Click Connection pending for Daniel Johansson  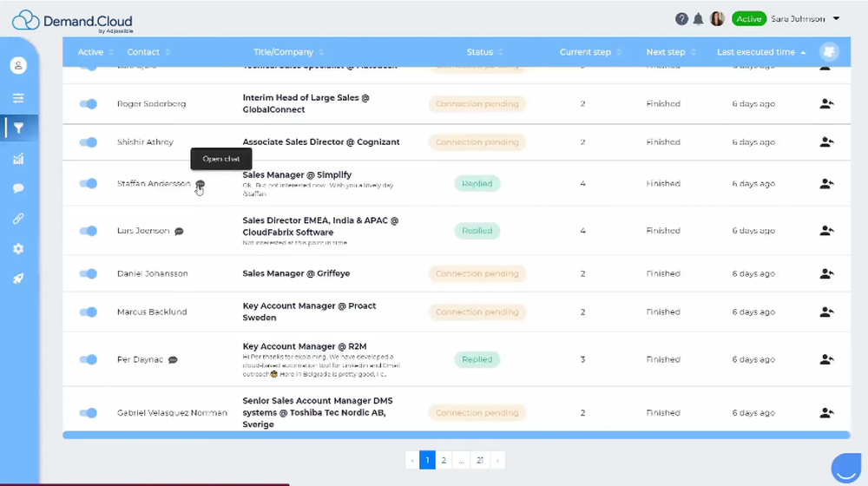pos(477,273)
